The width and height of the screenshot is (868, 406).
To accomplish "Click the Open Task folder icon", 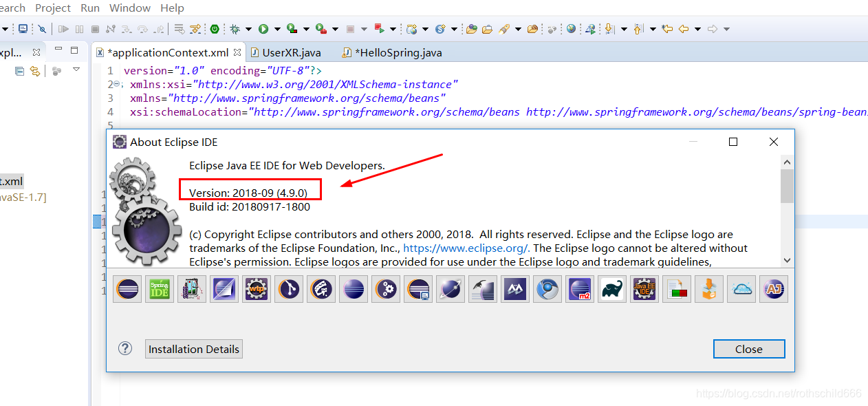I will [487, 29].
